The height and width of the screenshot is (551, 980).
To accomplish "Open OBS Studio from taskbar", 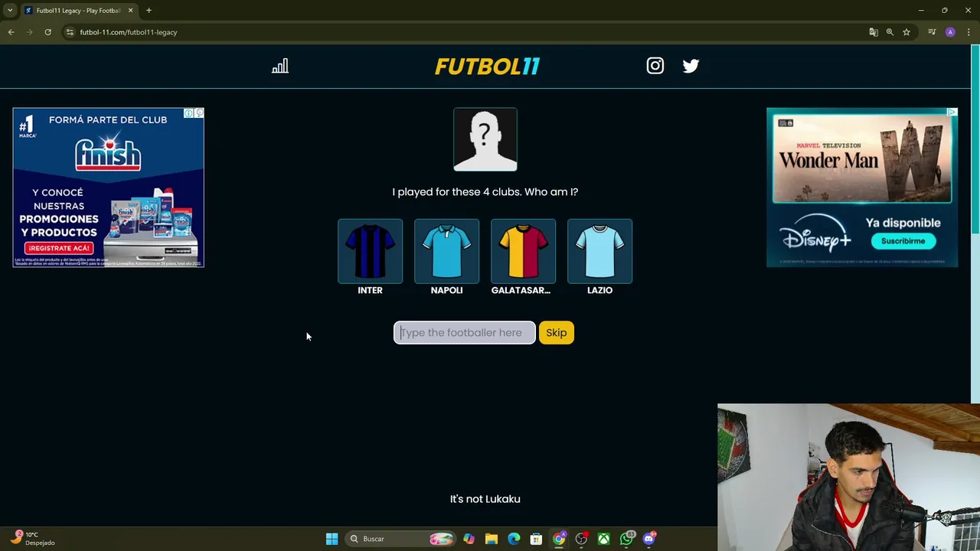I will click(x=582, y=539).
